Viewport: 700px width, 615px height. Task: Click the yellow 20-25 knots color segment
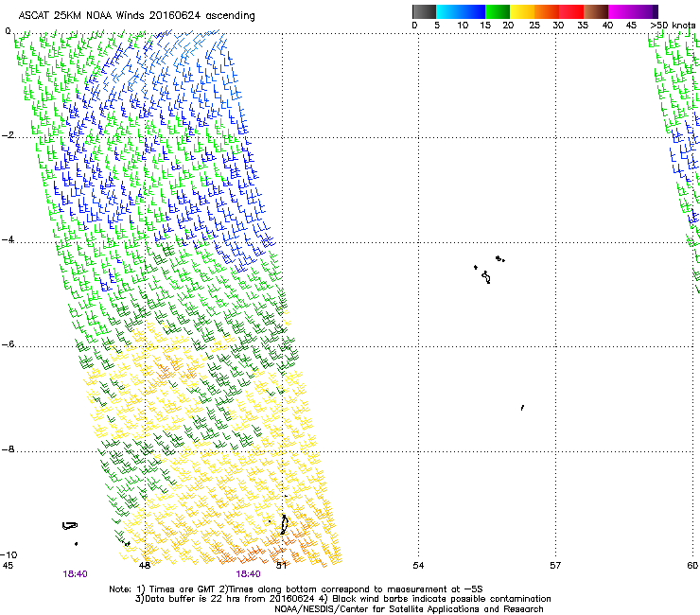522,11
